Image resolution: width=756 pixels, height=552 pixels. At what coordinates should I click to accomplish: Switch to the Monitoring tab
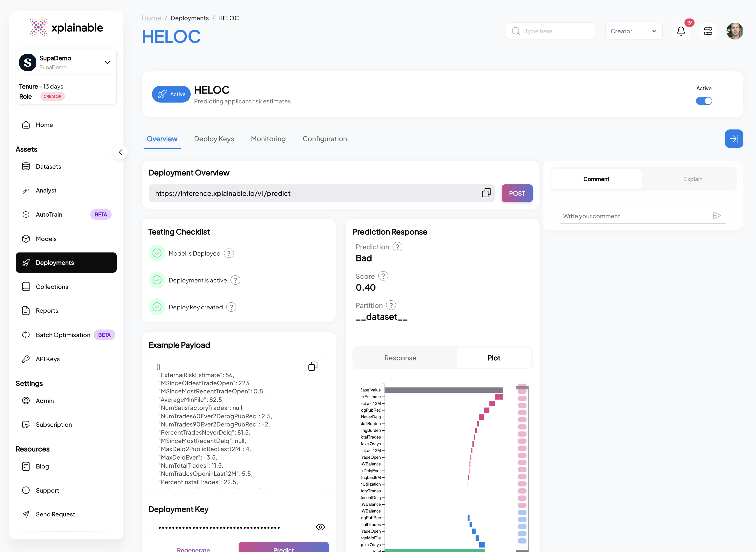[268, 139]
